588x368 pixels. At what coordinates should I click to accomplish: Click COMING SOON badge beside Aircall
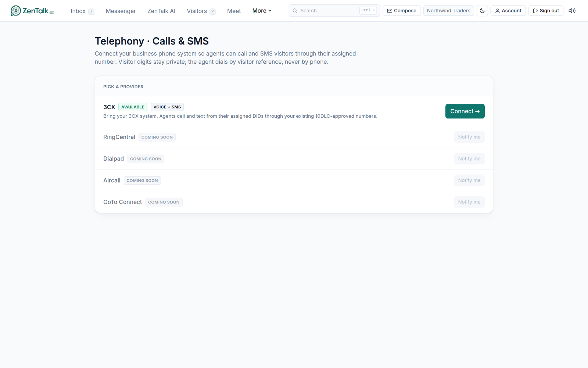click(142, 181)
